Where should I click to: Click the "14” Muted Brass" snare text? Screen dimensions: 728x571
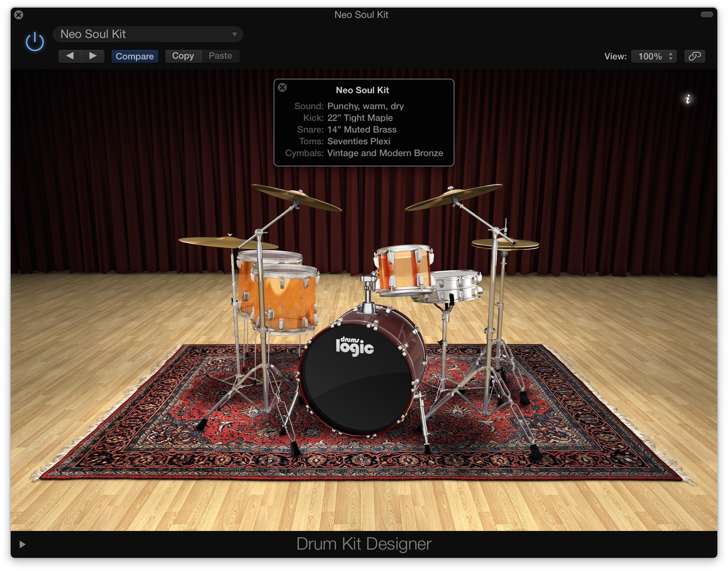362,129
